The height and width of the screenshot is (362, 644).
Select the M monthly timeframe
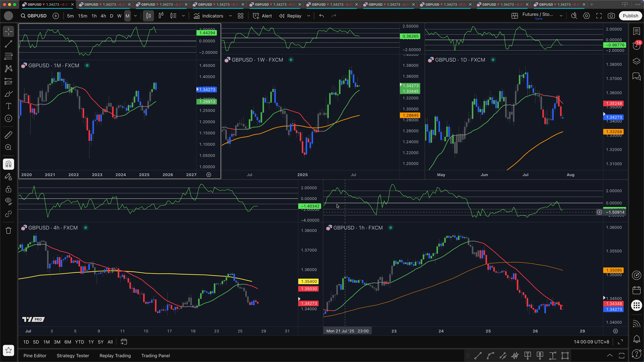click(x=127, y=16)
